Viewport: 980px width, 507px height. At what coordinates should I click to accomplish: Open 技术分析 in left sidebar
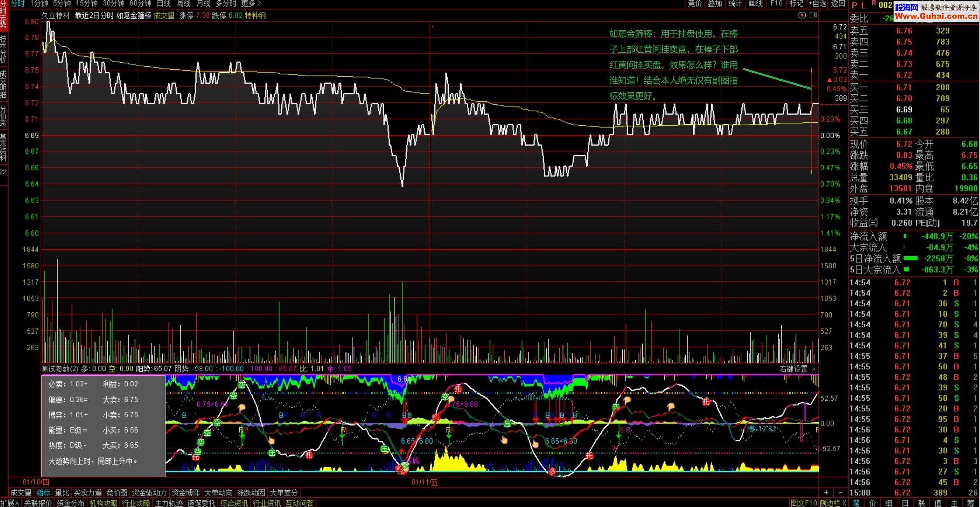[4, 49]
